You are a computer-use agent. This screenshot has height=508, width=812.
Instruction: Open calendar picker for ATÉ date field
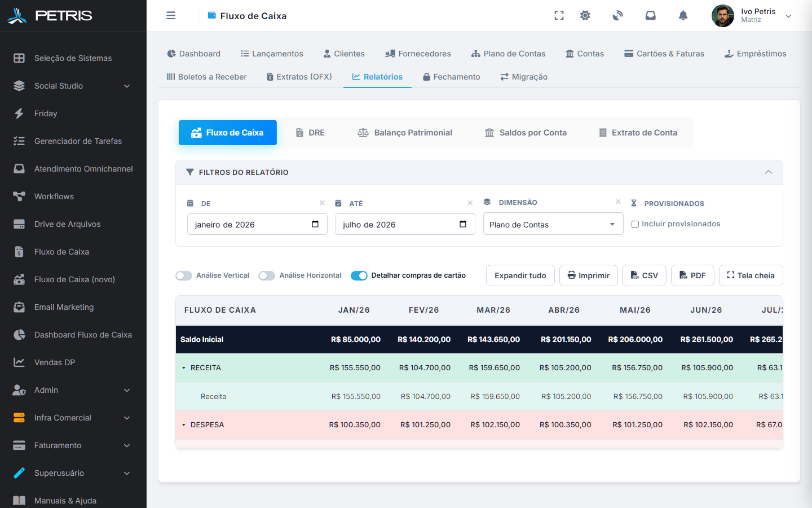click(463, 224)
